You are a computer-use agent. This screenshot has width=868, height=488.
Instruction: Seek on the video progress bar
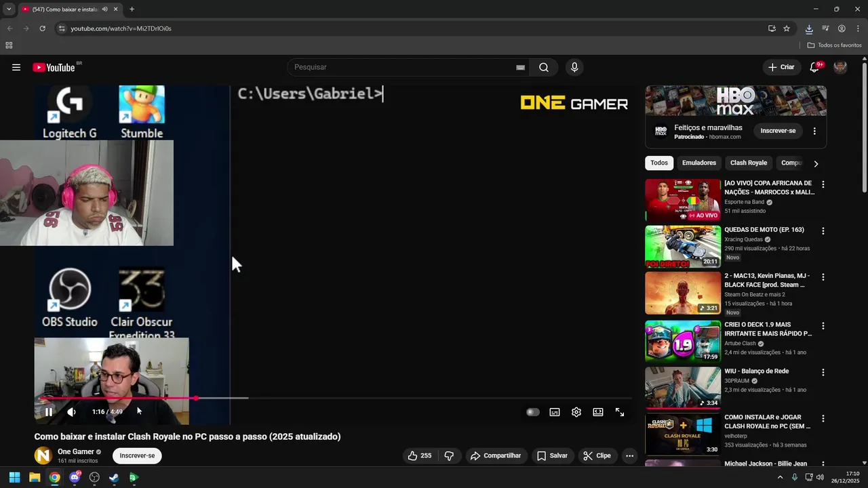click(x=334, y=398)
